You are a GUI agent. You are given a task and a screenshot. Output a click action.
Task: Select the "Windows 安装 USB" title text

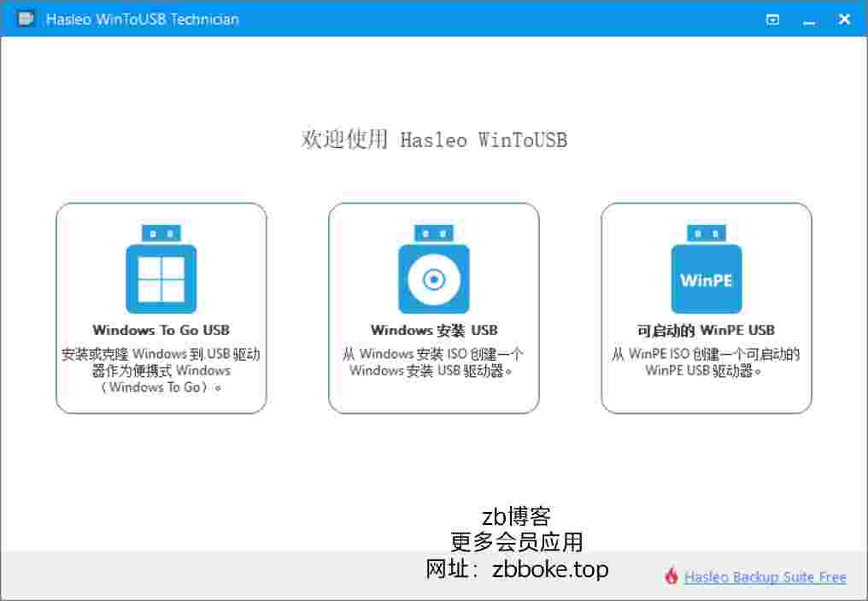pos(434,330)
